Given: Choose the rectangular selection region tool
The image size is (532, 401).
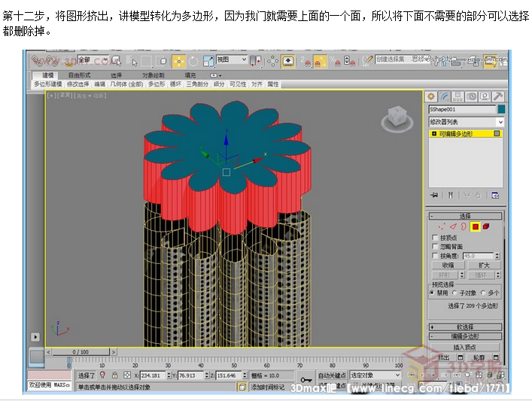Looking at the screenshot, I should 147,62.
